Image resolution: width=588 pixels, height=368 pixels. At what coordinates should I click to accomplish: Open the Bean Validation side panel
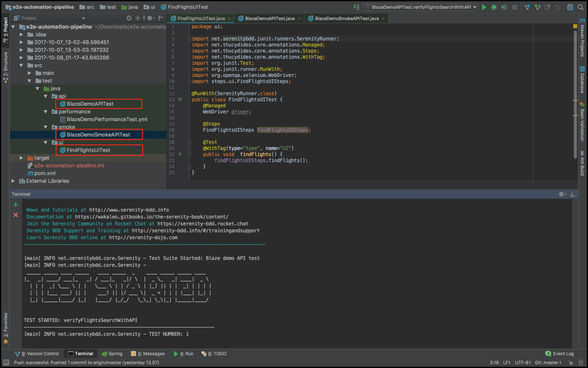pyautogui.click(x=582, y=122)
